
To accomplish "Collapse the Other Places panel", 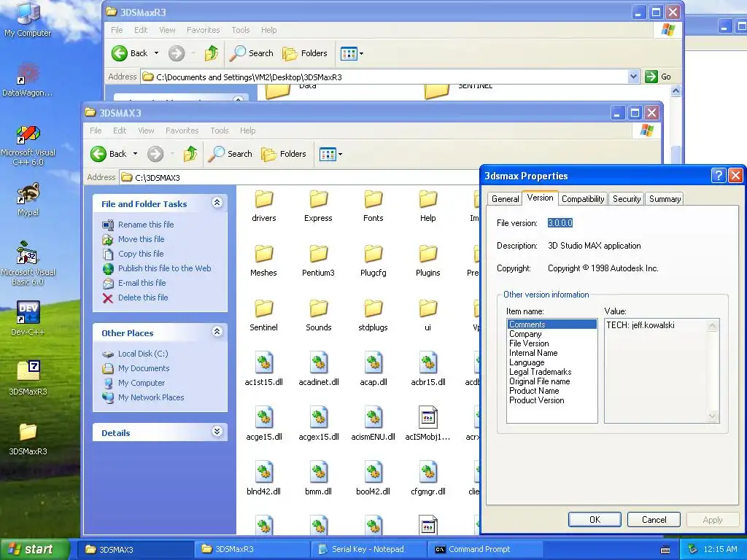I will click(217, 332).
